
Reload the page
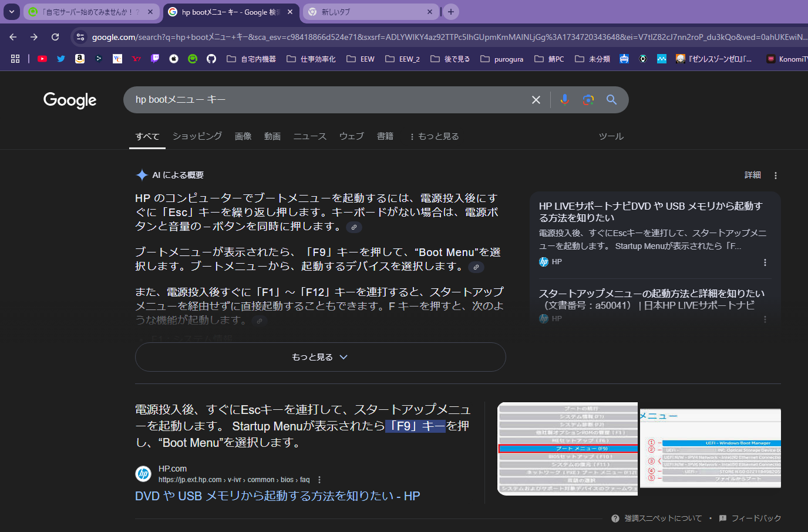tap(55, 37)
